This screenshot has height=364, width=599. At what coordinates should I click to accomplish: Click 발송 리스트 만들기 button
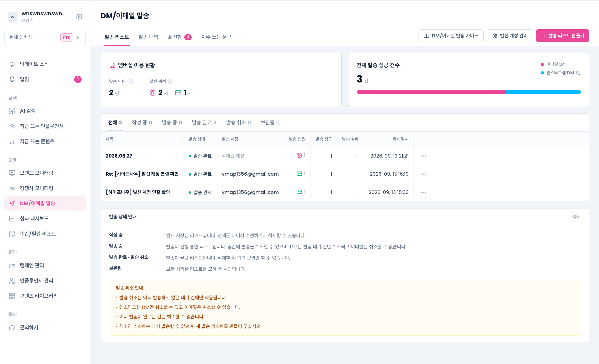[x=563, y=36]
